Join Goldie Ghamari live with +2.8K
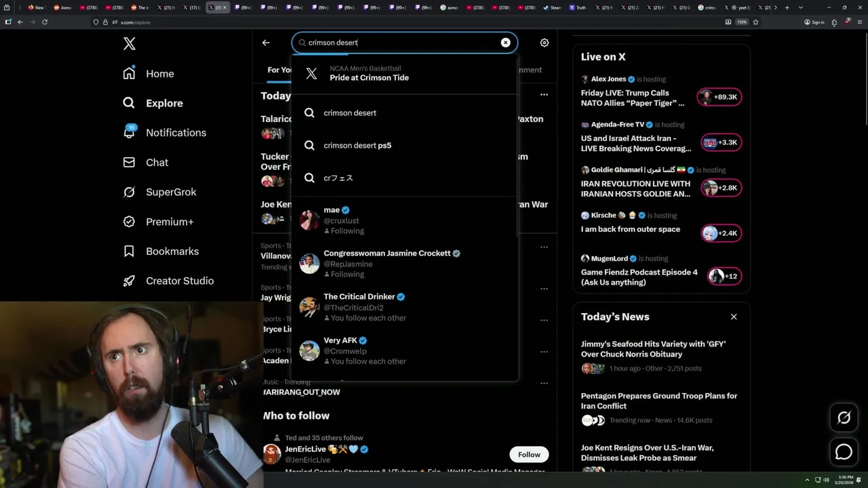868x488 pixels. [x=721, y=188]
